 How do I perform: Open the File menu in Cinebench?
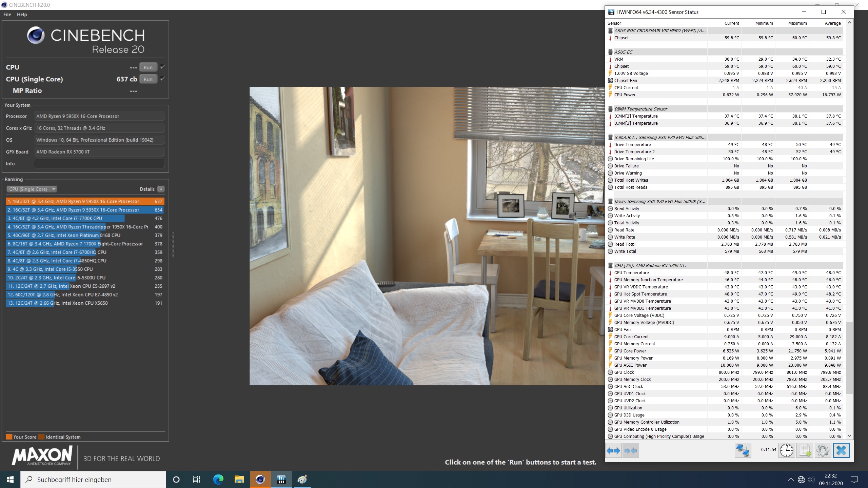coord(7,15)
